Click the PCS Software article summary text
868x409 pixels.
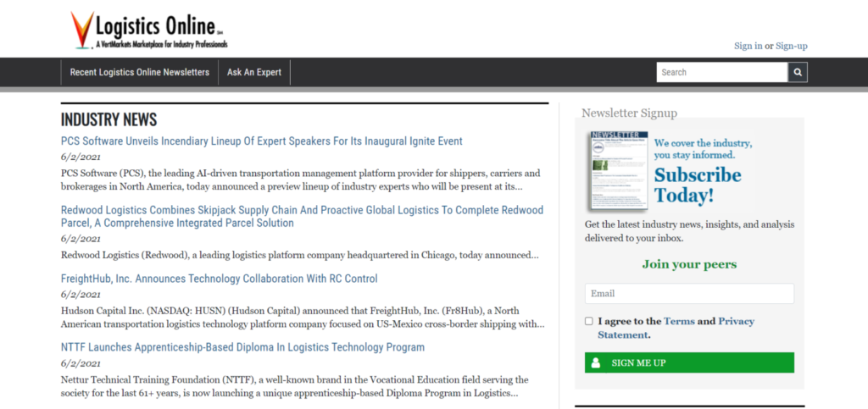point(301,180)
